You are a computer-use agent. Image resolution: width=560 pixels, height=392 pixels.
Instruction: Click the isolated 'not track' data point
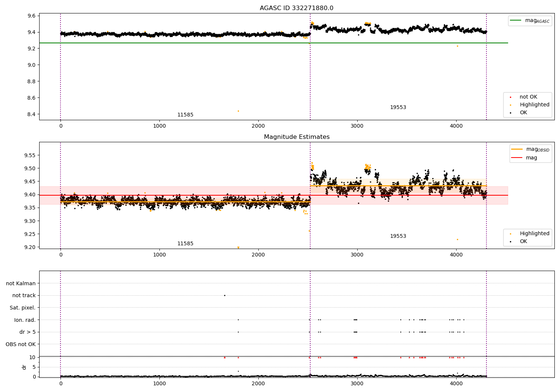224,295
